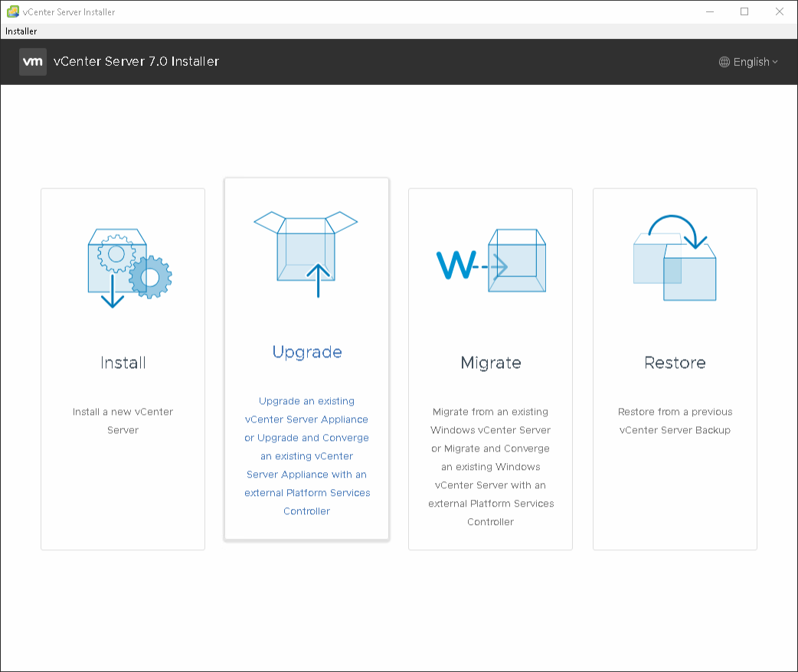Click the Migrate Windows-to-box icon
The width and height of the screenshot is (798, 672).
click(491, 261)
